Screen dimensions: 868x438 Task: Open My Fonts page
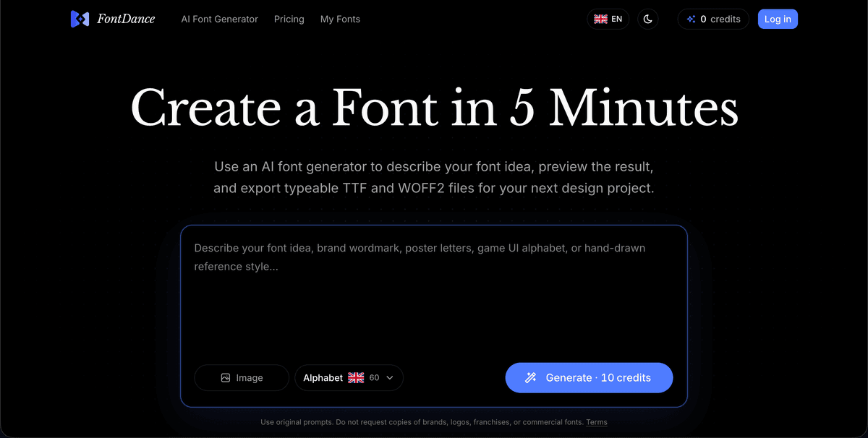click(340, 20)
